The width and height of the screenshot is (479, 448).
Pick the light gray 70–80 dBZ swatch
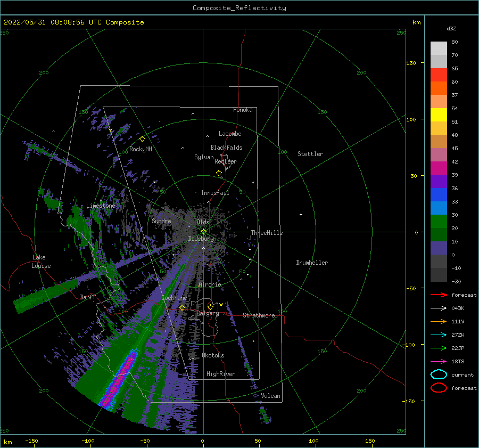[439, 48]
